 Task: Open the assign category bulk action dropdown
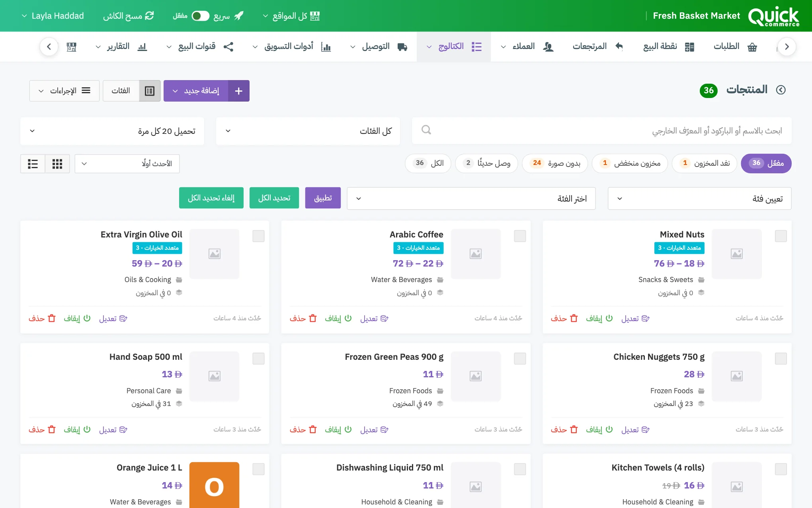(699, 198)
